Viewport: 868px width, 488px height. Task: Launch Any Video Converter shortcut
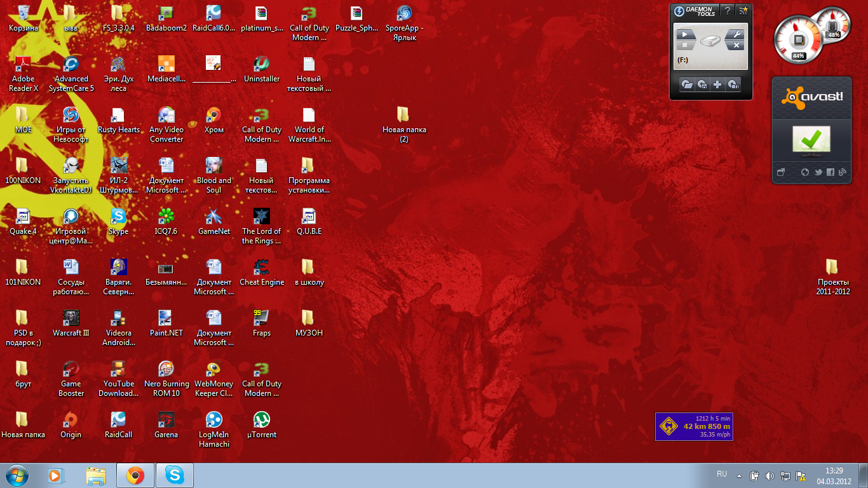[166, 124]
